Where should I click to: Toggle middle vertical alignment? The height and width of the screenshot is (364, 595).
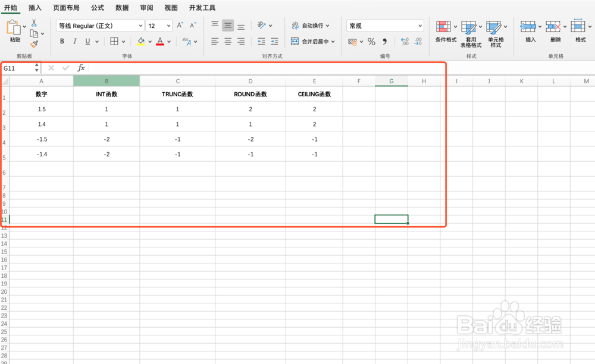(228, 26)
